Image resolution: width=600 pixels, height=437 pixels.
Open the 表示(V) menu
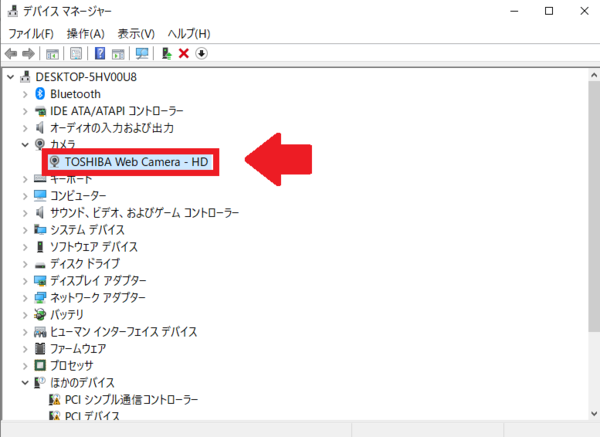coord(136,34)
